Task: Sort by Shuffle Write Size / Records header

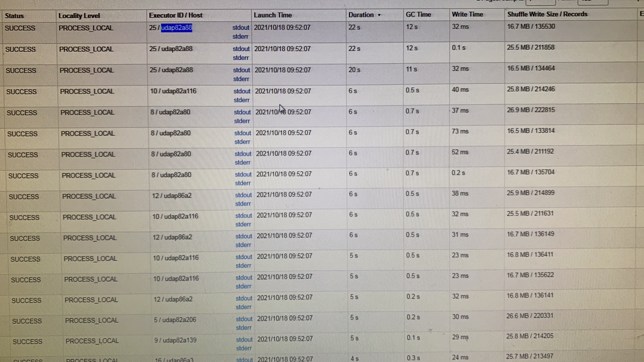Action: [547, 14]
